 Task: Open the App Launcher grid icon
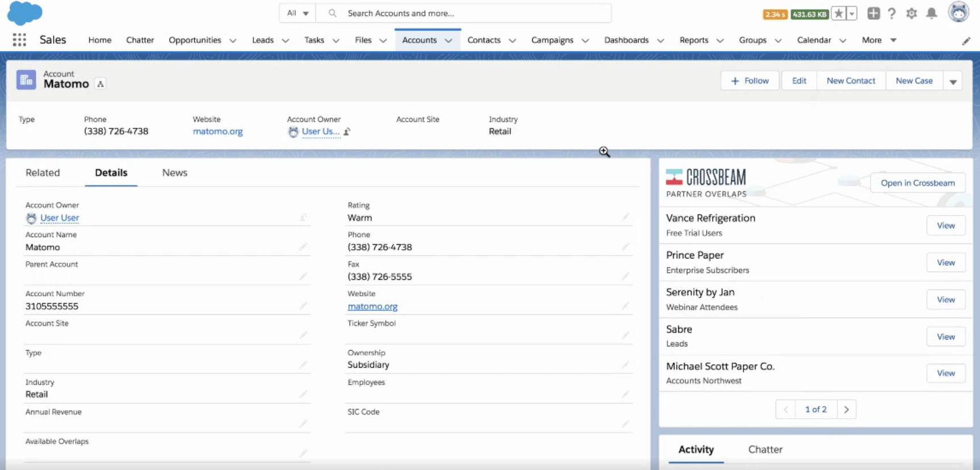(19, 40)
